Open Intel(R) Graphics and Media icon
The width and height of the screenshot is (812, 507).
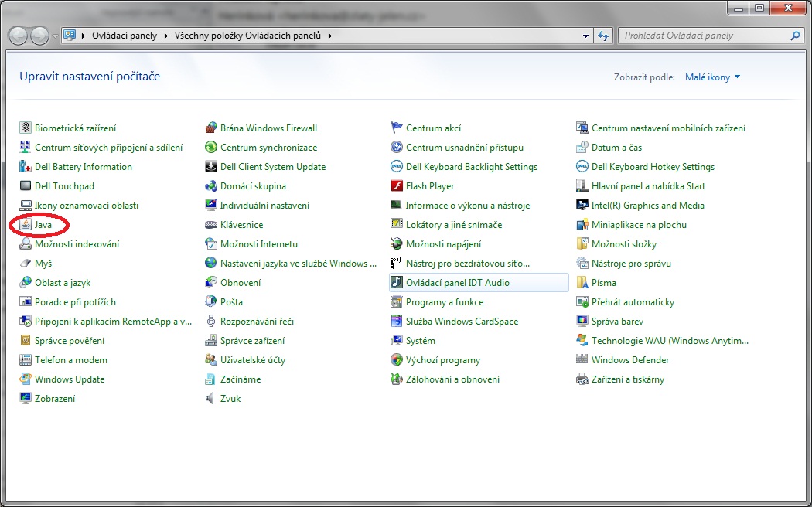coord(583,206)
